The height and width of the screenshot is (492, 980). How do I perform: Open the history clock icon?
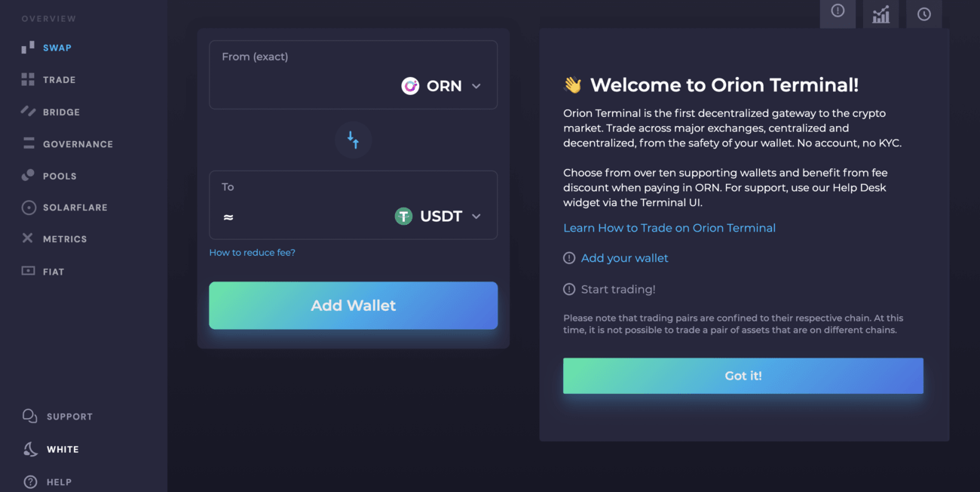(924, 14)
